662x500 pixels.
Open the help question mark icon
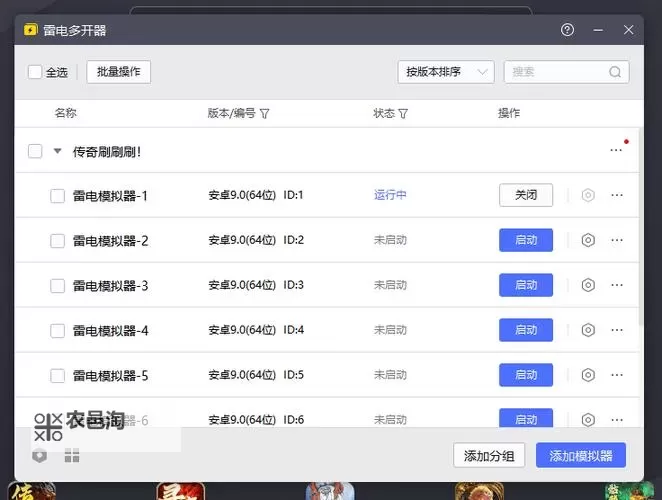pos(568,30)
